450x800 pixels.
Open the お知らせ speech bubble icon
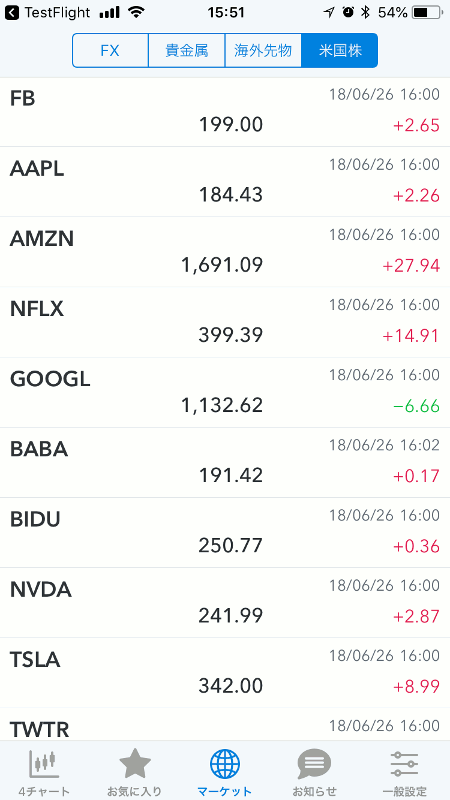point(314,764)
